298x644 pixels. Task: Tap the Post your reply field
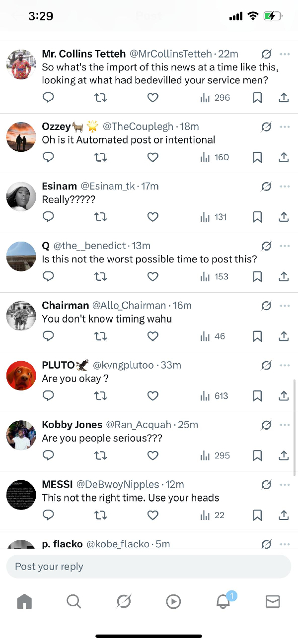[148, 567]
